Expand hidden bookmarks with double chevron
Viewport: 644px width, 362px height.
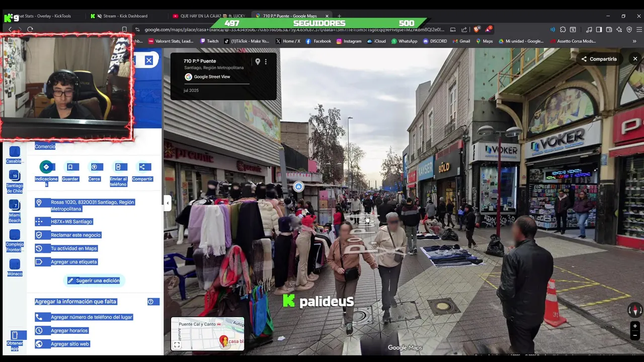(x=634, y=41)
